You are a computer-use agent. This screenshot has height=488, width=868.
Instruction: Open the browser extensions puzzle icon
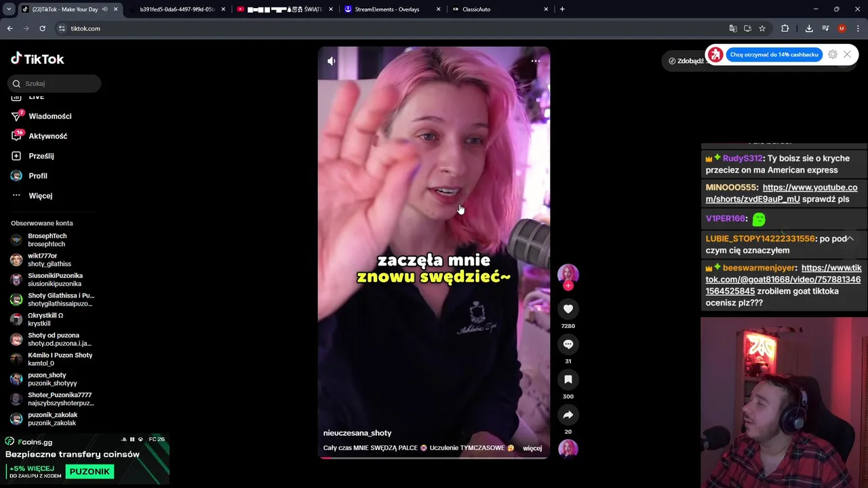tap(785, 28)
